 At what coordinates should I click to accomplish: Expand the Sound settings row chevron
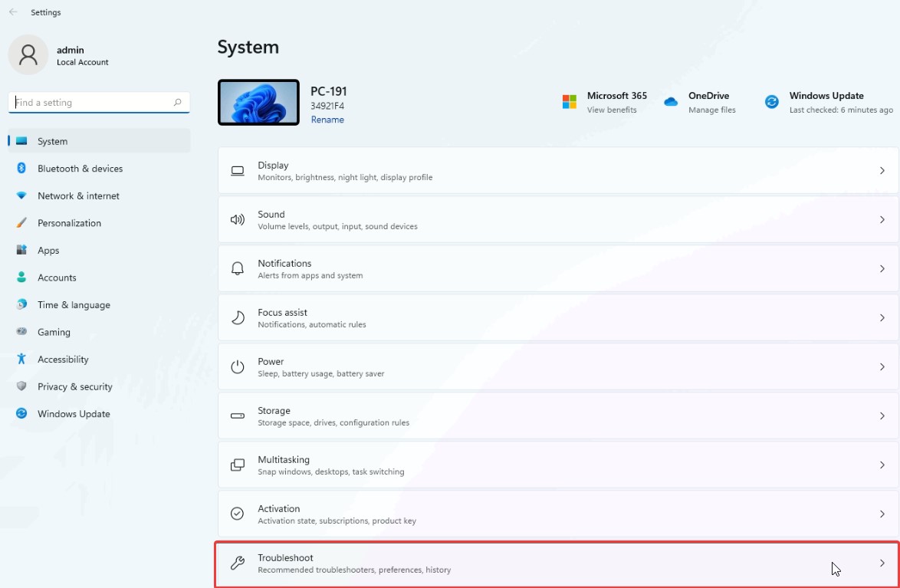coord(882,218)
